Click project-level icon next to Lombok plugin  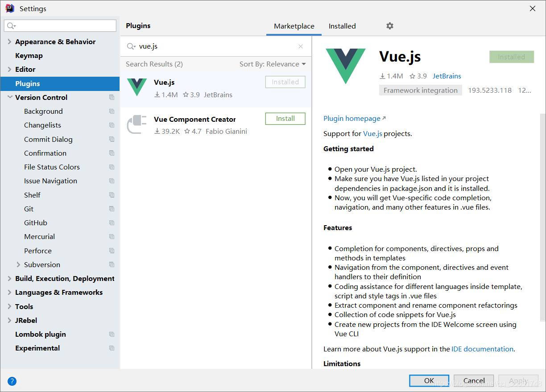[x=112, y=334]
